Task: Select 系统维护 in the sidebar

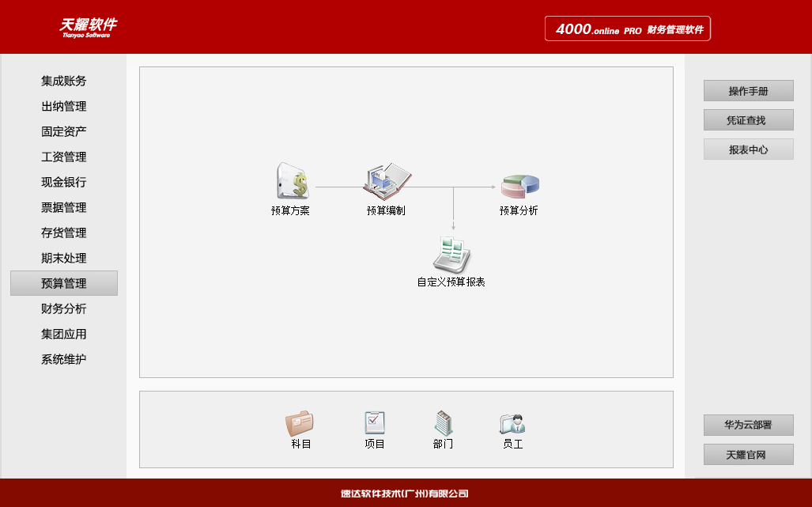Action: click(64, 359)
